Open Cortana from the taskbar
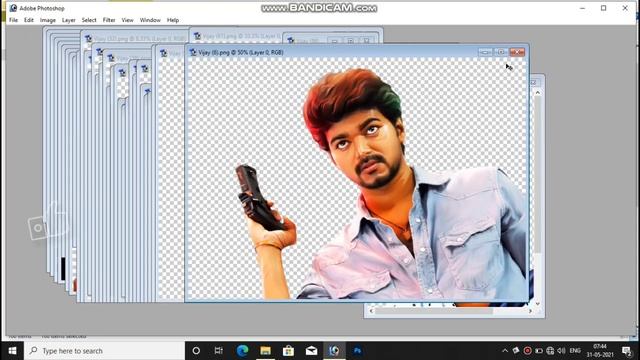This screenshot has width=640, height=360. 196,351
